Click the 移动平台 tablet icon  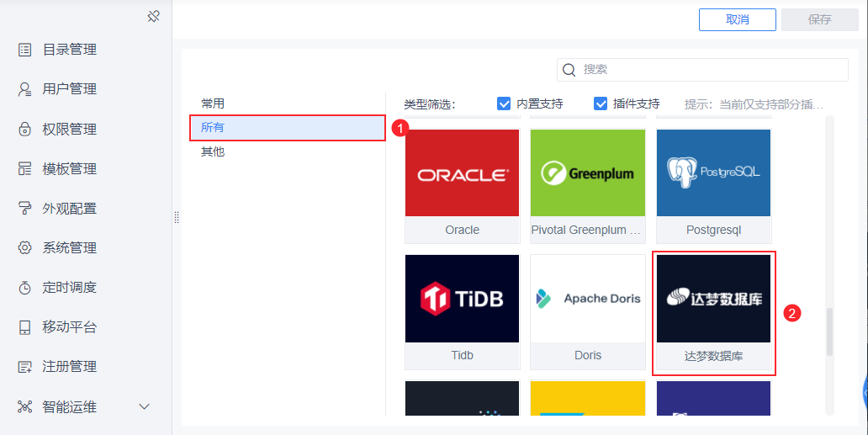[x=25, y=327]
